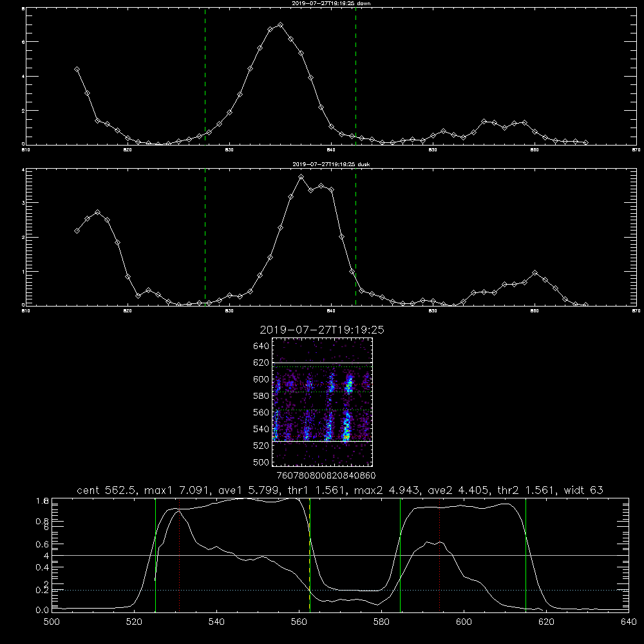Click the left green dashed line in dawn plot

click(205, 77)
